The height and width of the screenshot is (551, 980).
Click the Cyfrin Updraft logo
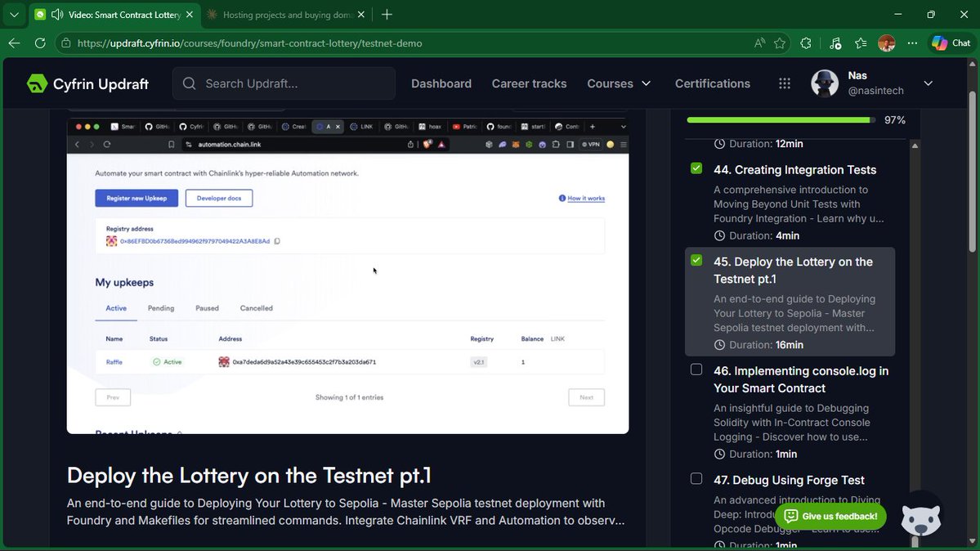[87, 84]
